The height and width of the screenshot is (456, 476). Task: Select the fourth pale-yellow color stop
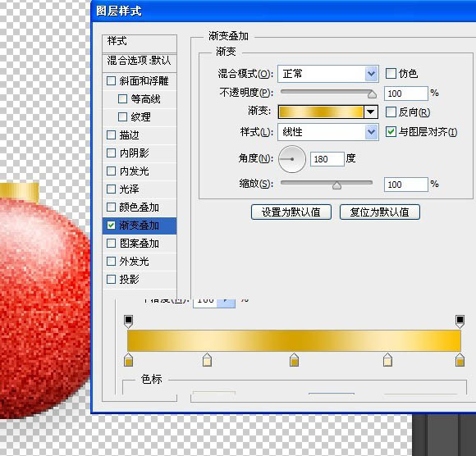point(387,360)
